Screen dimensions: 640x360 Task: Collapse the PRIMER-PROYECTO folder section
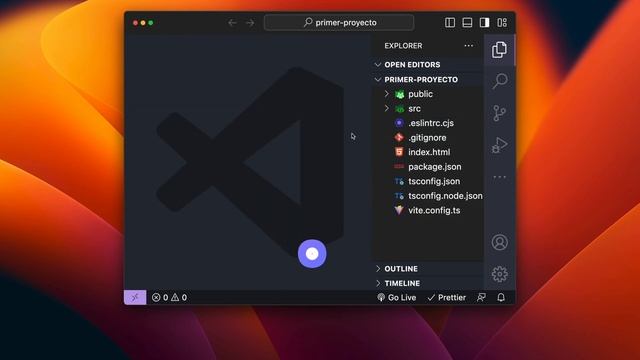(x=428, y=80)
